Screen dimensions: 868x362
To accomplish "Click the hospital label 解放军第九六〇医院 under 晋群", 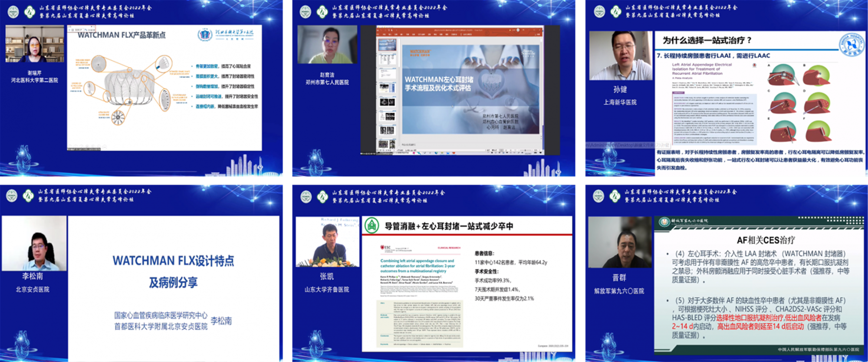I will pyautogui.click(x=619, y=291).
